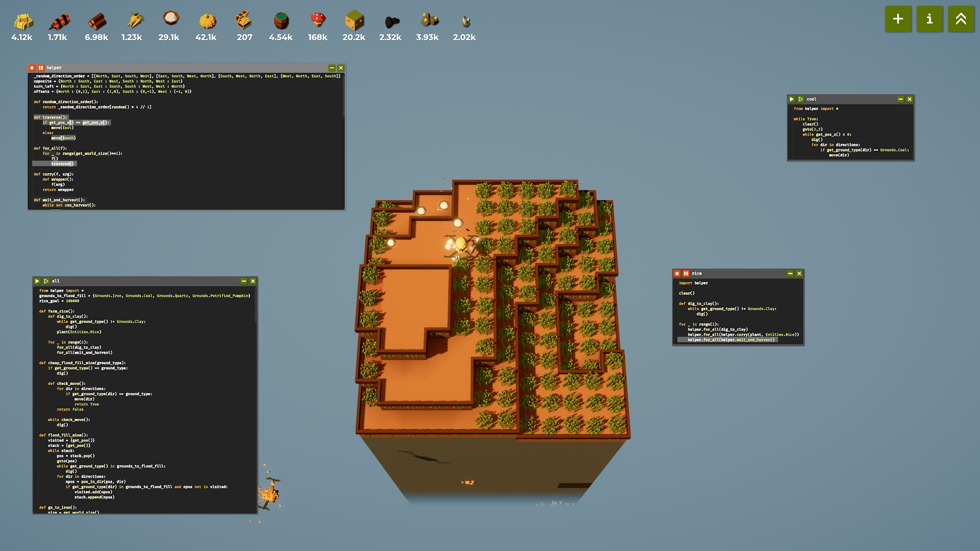Stop execution in the rice window
The image size is (980, 551).
tap(677, 273)
